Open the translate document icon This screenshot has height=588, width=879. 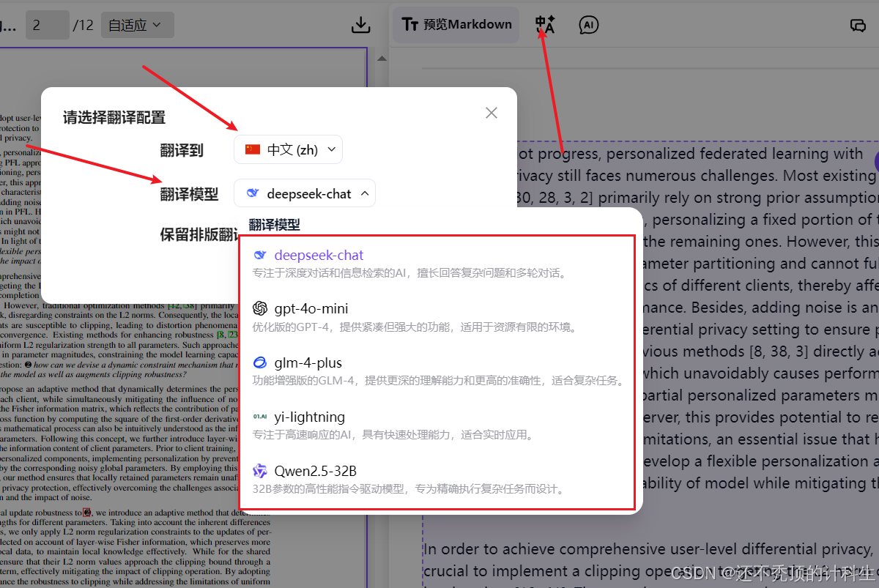tap(545, 25)
